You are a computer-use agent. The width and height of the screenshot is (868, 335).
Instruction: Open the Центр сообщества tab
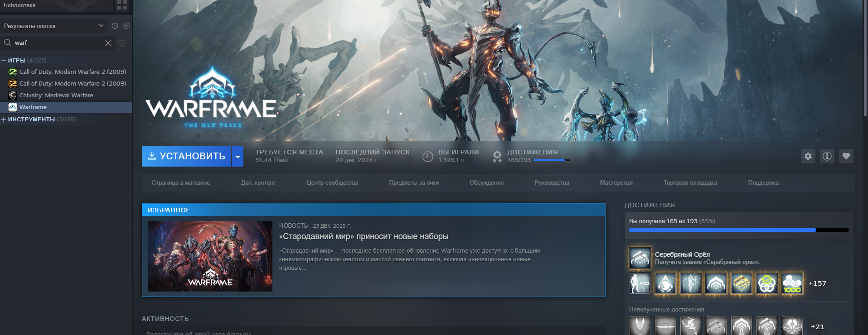click(x=332, y=183)
